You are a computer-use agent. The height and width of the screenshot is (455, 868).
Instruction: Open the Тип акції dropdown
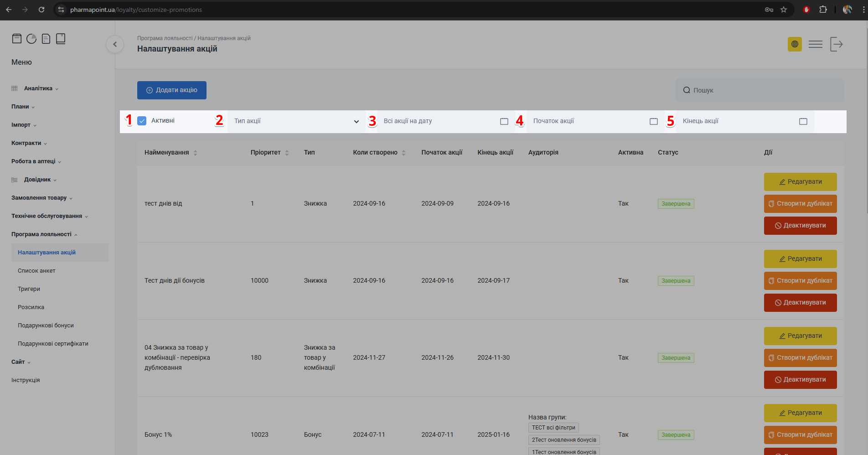coord(296,121)
